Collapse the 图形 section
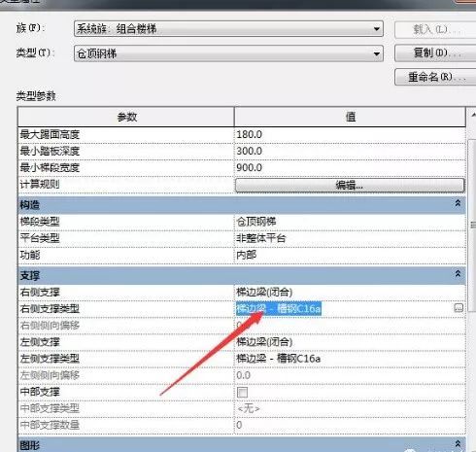Viewport: 476px width, 452px height. click(x=458, y=443)
